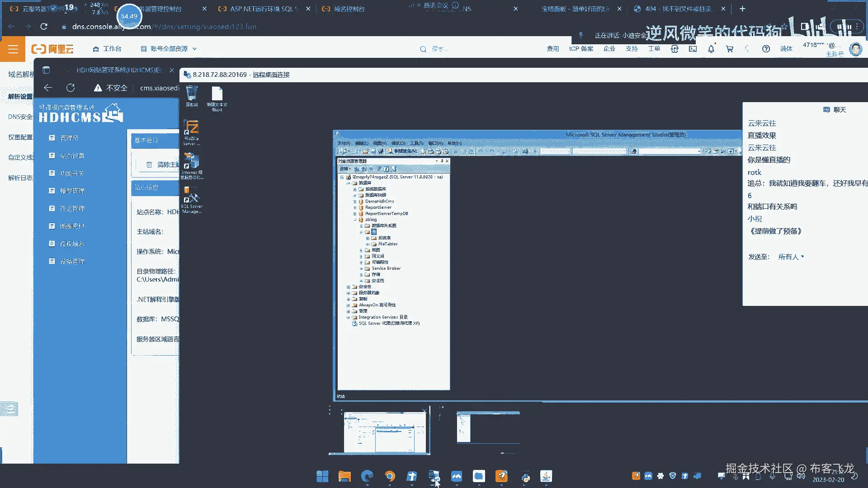Open the 账号全部资源 dropdown
The image size is (868, 488).
[169, 49]
